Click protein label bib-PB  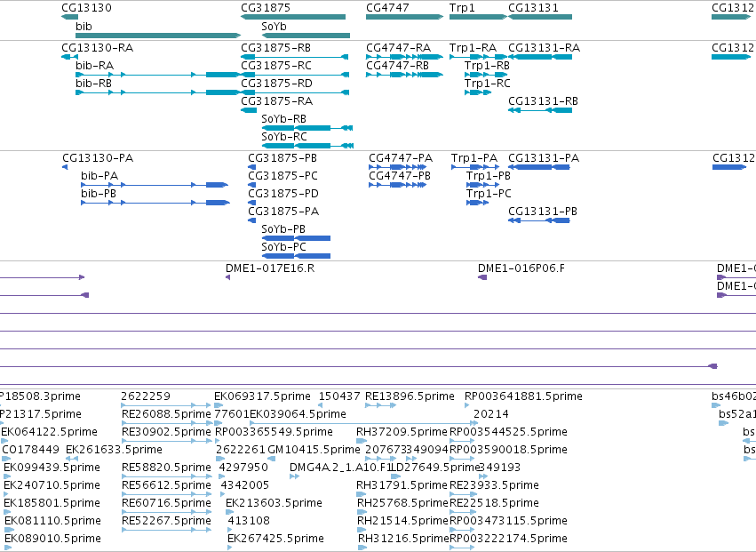pos(99,194)
